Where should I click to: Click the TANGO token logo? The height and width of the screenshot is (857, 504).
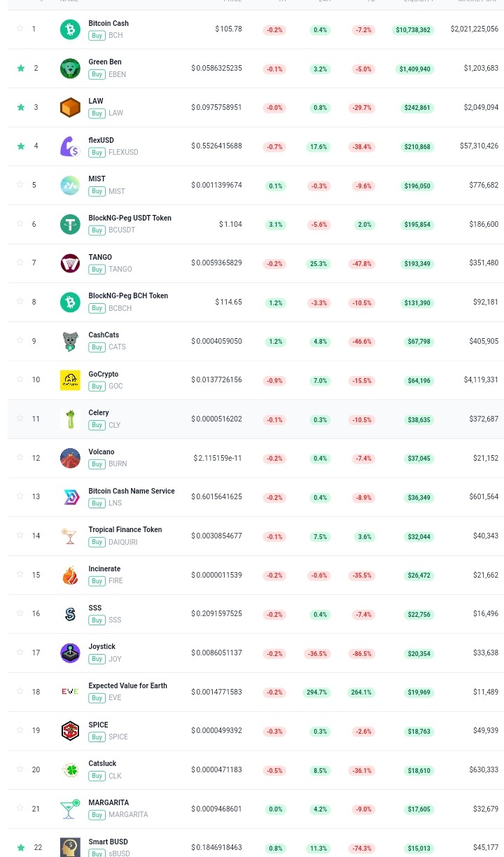70,263
